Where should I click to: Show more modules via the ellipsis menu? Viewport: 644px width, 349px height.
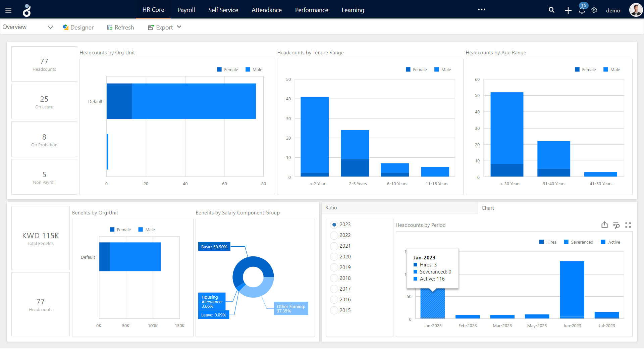click(481, 9)
